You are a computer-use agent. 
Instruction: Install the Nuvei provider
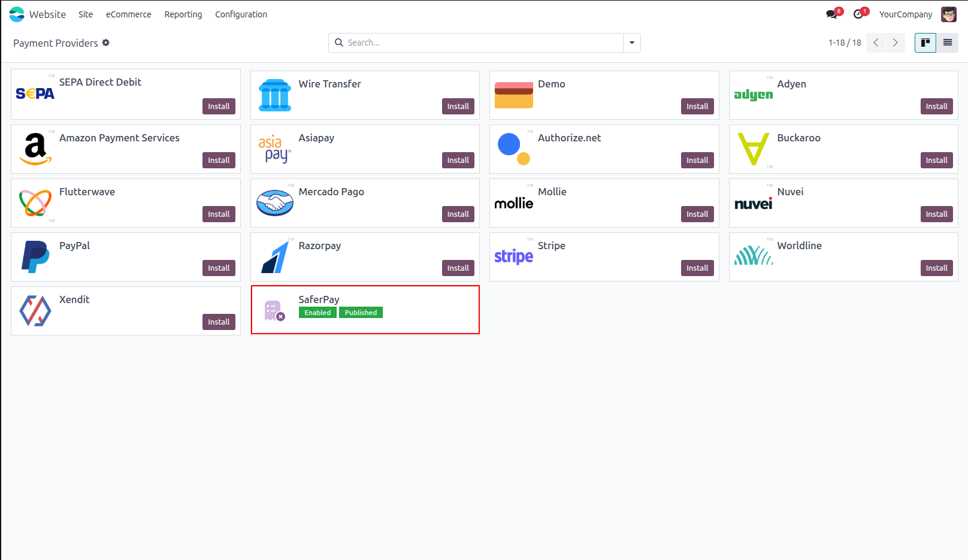(937, 214)
